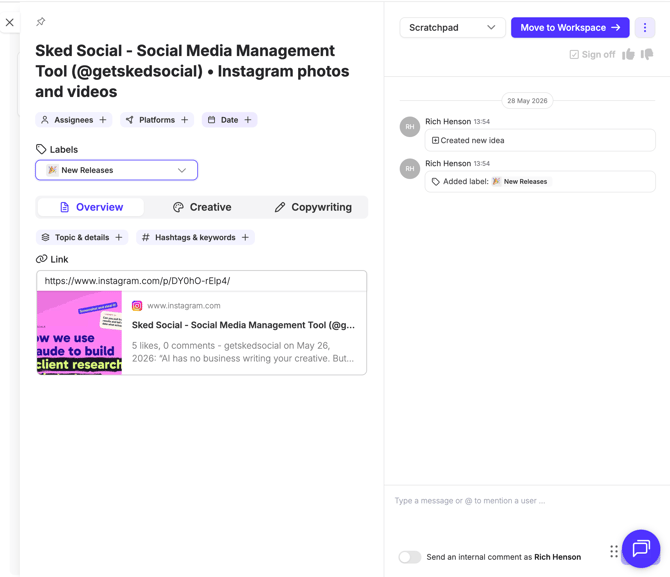Click the www.instagram.com domain text
670x577 pixels.
[x=184, y=306]
